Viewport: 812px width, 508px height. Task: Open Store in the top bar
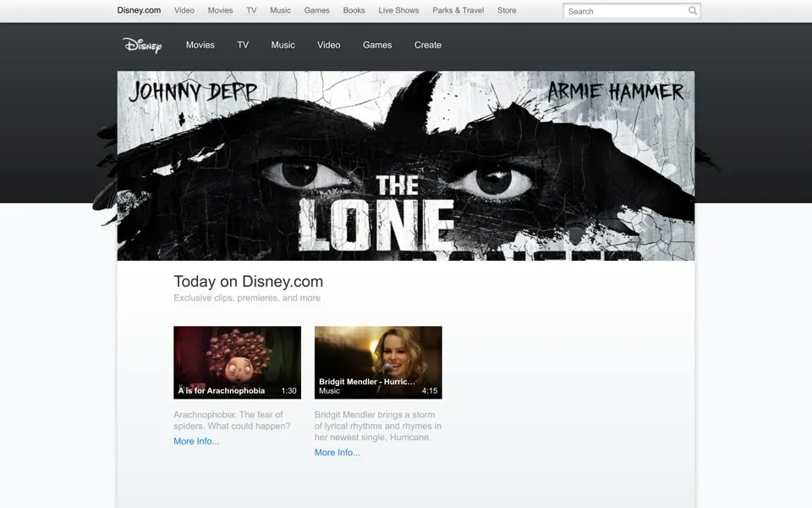coord(507,10)
